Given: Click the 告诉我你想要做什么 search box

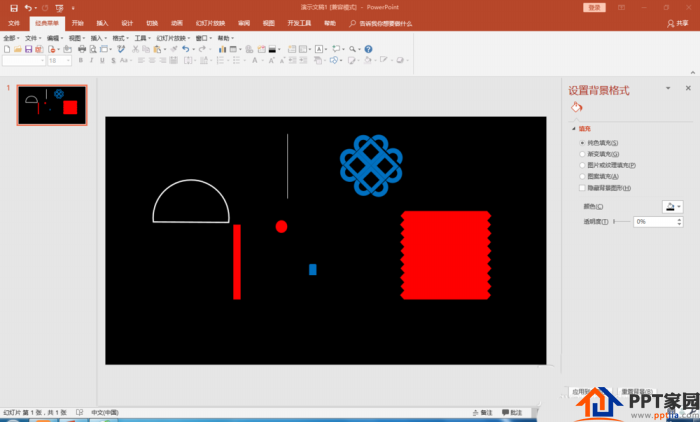Looking at the screenshot, I should click(381, 23).
